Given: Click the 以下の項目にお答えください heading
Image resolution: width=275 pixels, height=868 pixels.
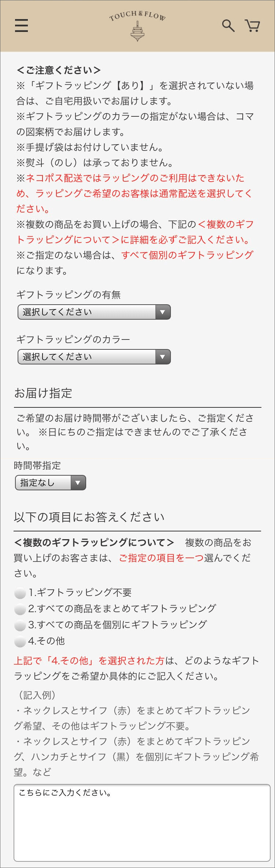Looking at the screenshot, I should (89, 517).
